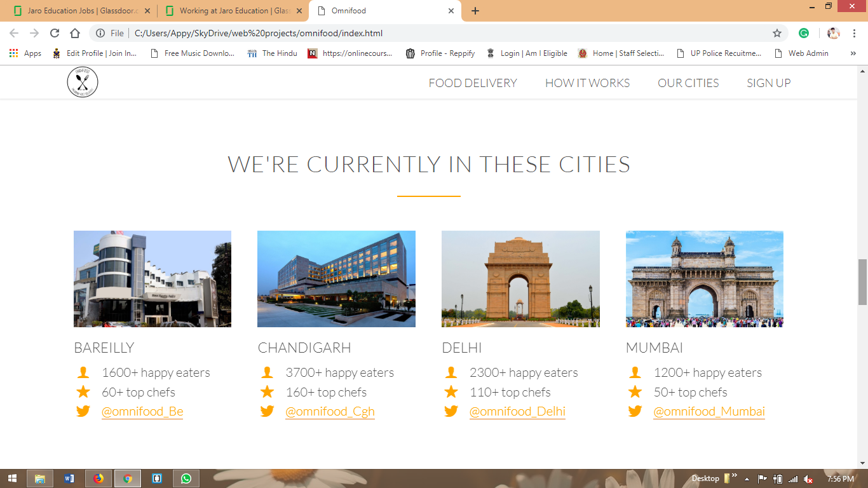
Task: Click the Omnifood logo in header
Action: click(83, 83)
